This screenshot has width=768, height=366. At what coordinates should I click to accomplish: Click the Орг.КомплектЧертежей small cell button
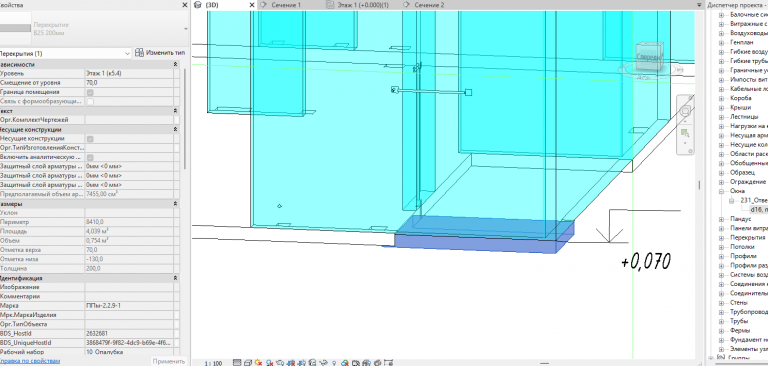176,120
